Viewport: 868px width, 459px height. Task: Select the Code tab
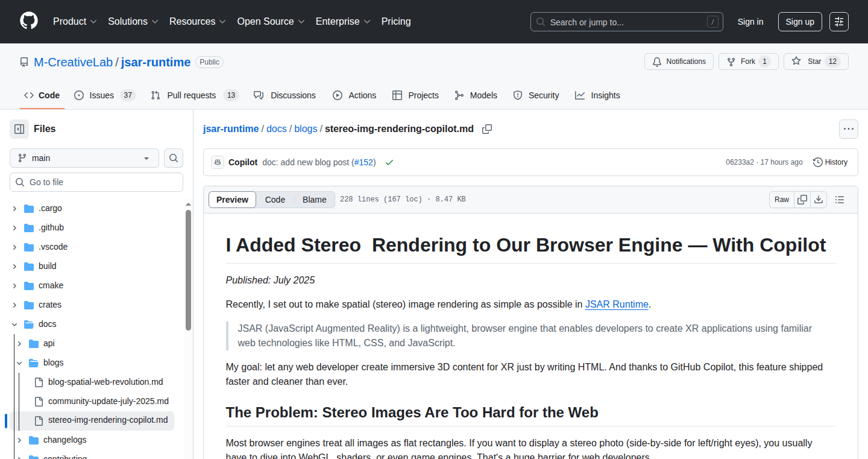pos(42,95)
